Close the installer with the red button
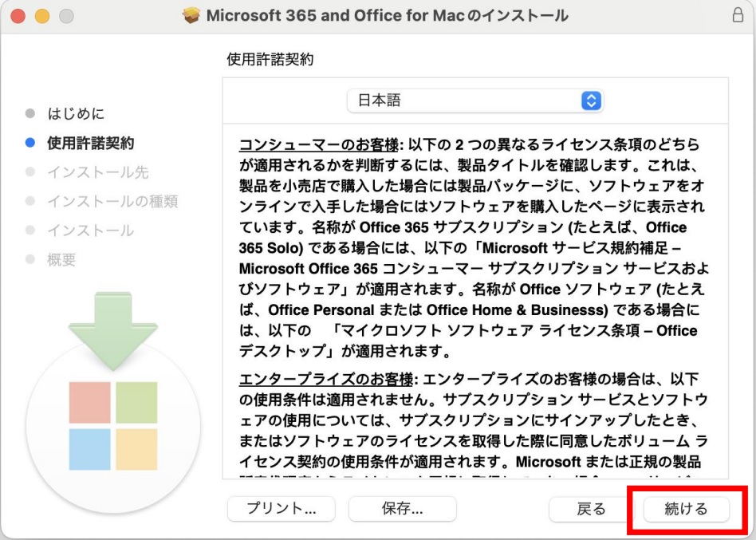 (x=18, y=16)
